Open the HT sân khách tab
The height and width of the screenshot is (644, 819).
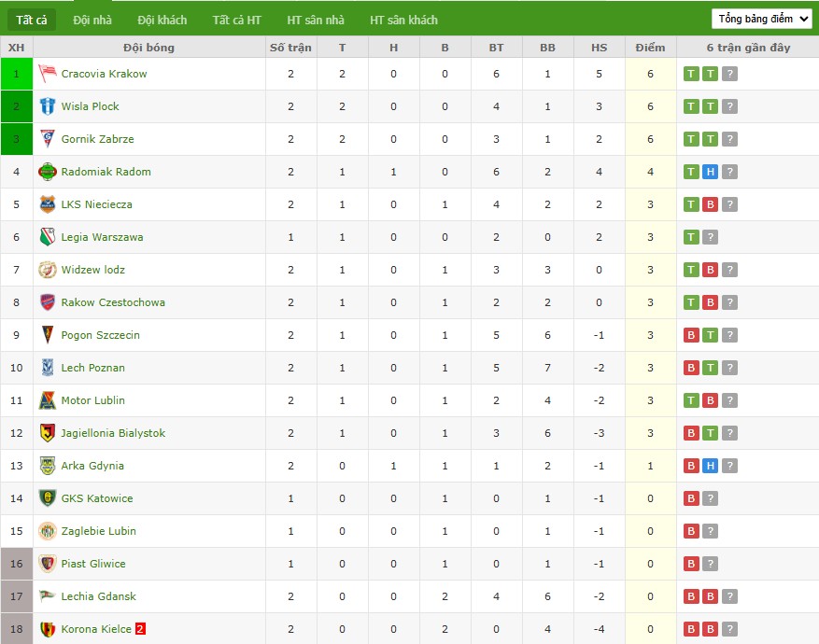(x=403, y=20)
